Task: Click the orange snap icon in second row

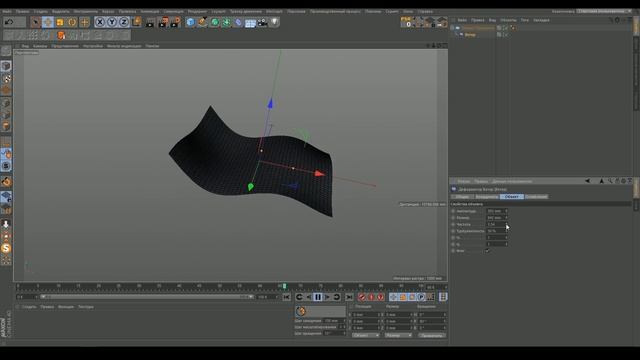Action: pos(61,36)
